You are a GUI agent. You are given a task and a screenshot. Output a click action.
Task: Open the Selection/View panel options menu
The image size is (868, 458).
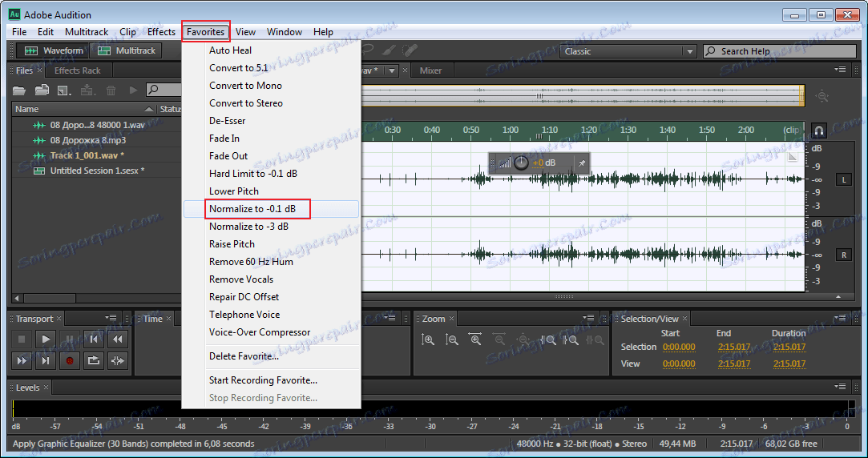841,318
